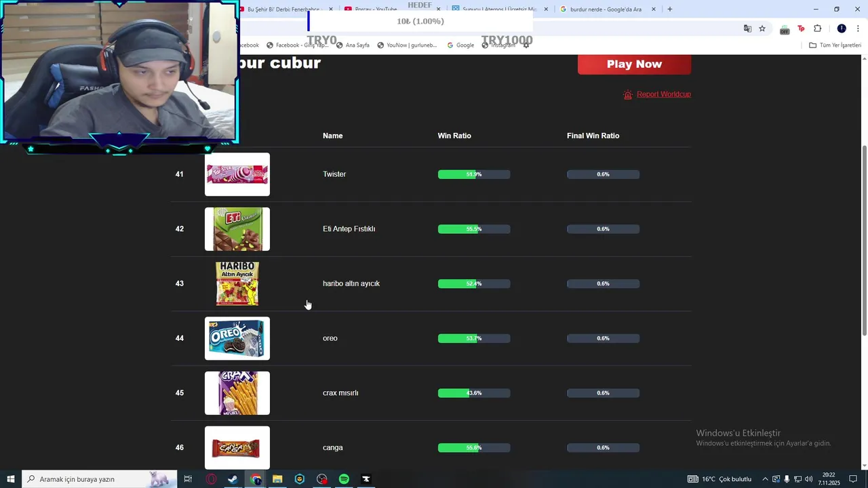Click the Twister win ratio bar
Viewport: 868px width, 488px height.
(474, 174)
